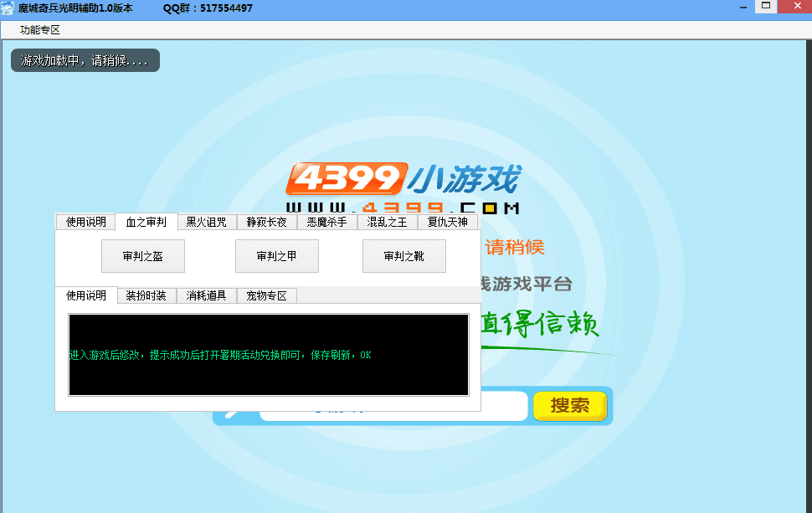Select the lower 使用说明 tab
812x513 pixels.
[86, 295]
